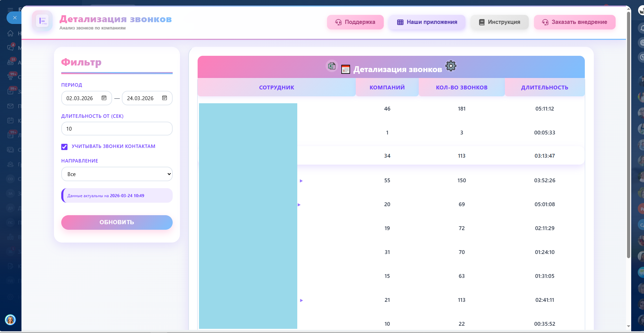Sort by the Сотрудник column header
The height and width of the screenshot is (333, 644).
point(276,87)
